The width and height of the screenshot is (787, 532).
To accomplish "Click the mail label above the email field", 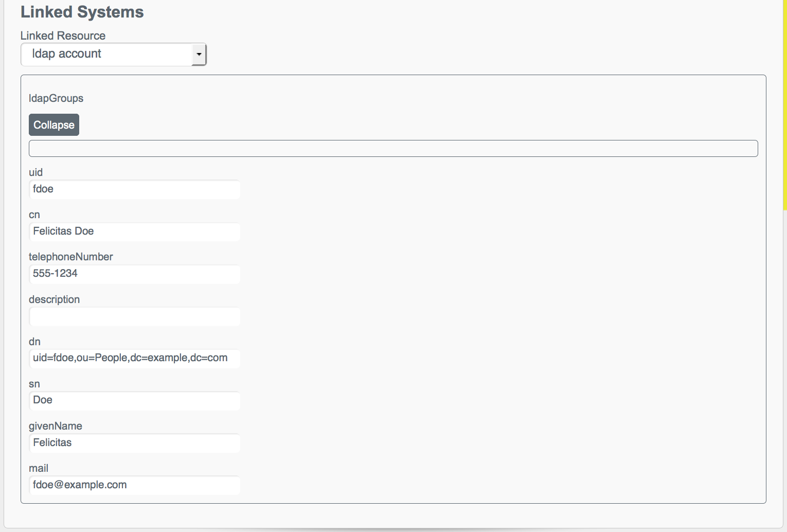I will [39, 468].
